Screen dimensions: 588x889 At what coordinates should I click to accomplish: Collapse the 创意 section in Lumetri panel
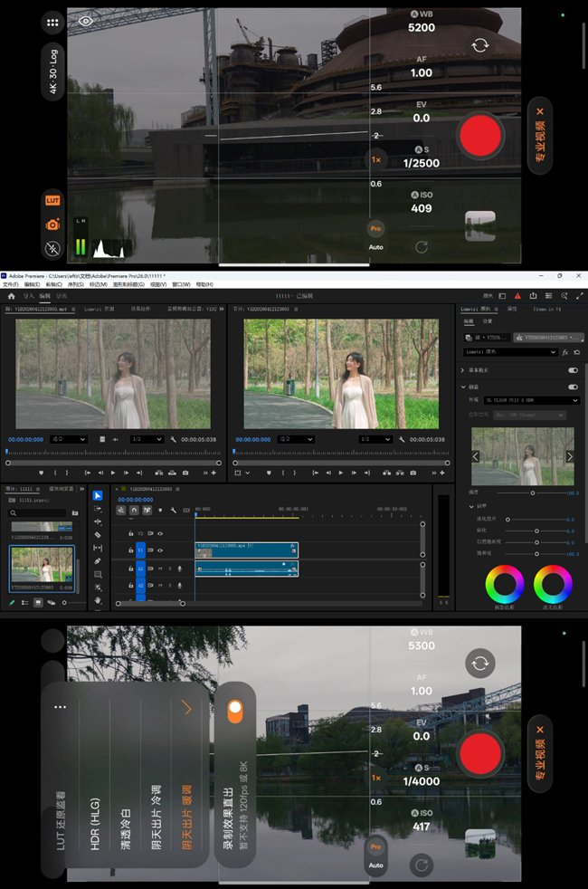point(464,387)
